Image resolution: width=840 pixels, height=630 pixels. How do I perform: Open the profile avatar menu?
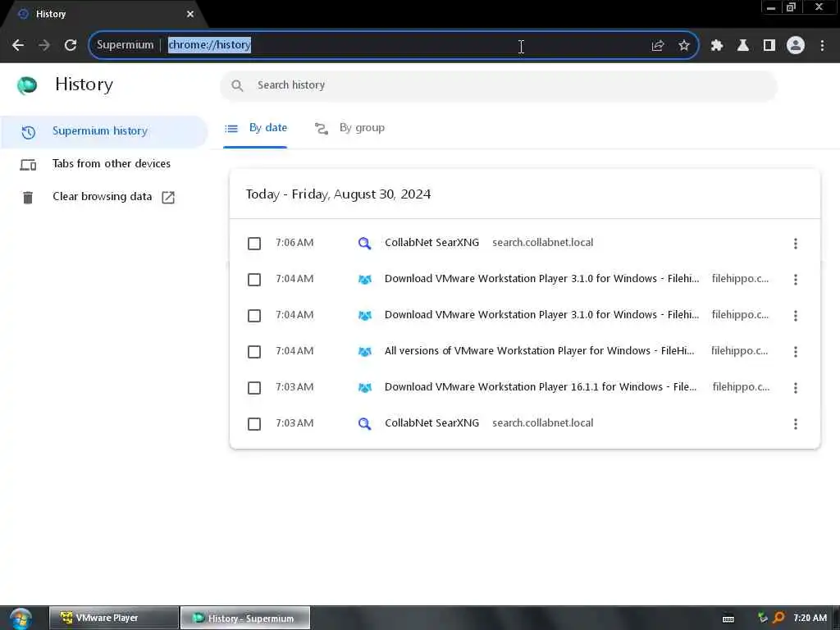pyautogui.click(x=796, y=46)
